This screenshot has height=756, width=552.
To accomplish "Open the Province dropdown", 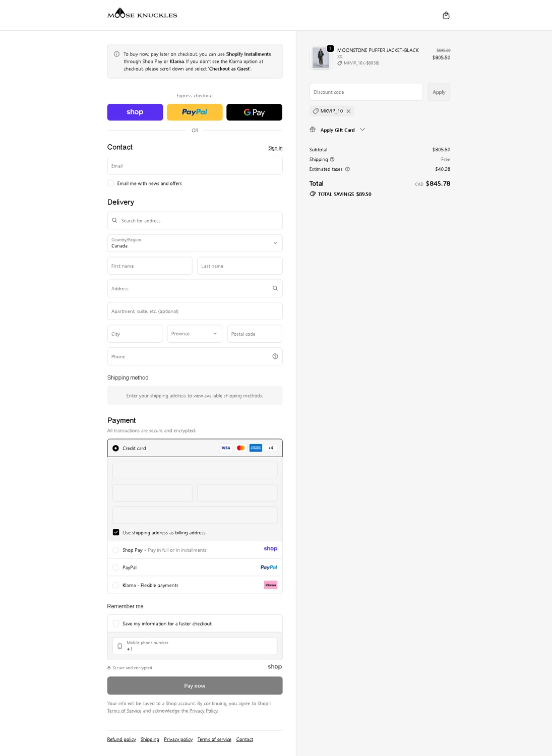I will (x=195, y=334).
